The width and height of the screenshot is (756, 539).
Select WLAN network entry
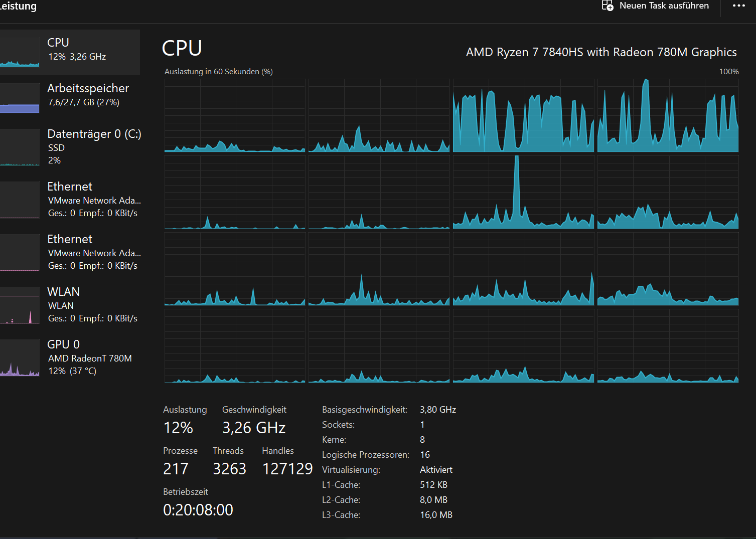(70, 305)
